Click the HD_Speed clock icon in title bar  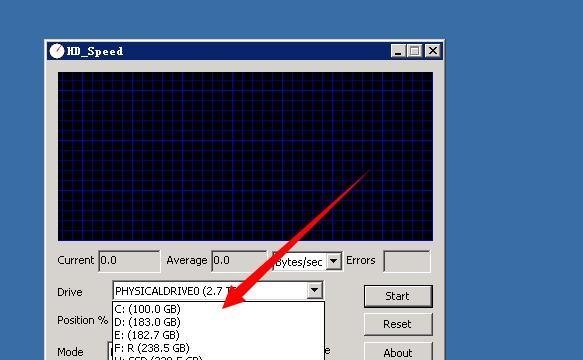57,51
